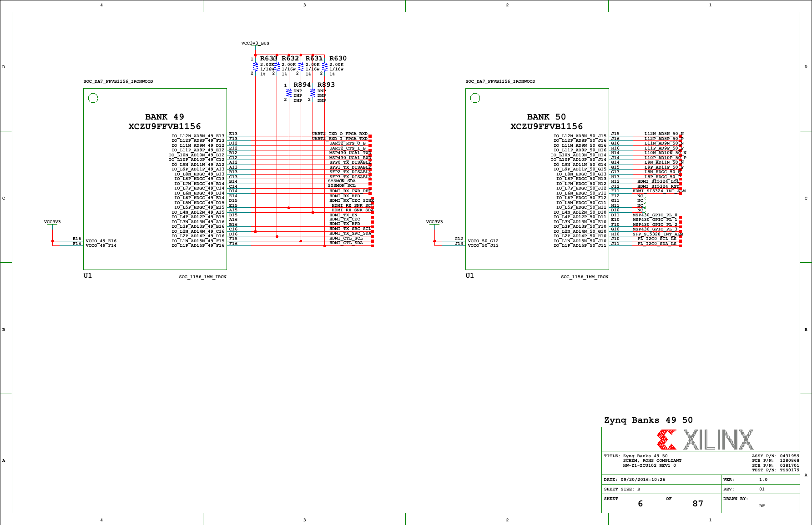
Task: Click the R633 resistor symbol
Action: pyautogui.click(x=255, y=66)
